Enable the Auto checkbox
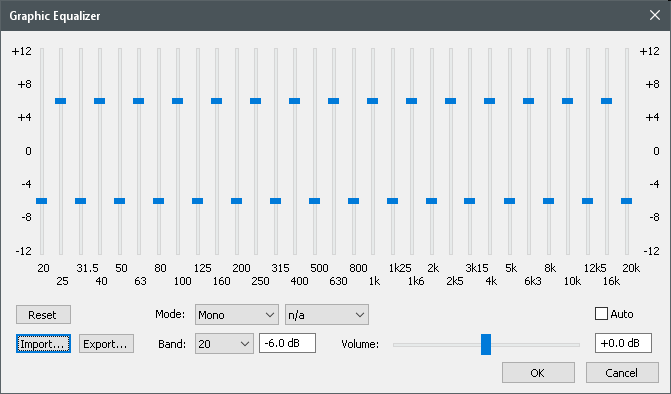Screen dimensions: 671x394 601,314
